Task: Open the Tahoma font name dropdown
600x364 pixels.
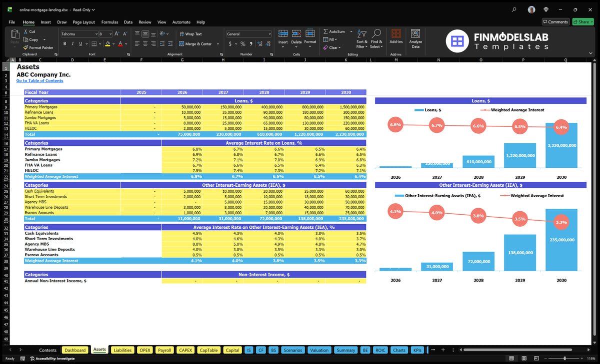Action: point(96,34)
